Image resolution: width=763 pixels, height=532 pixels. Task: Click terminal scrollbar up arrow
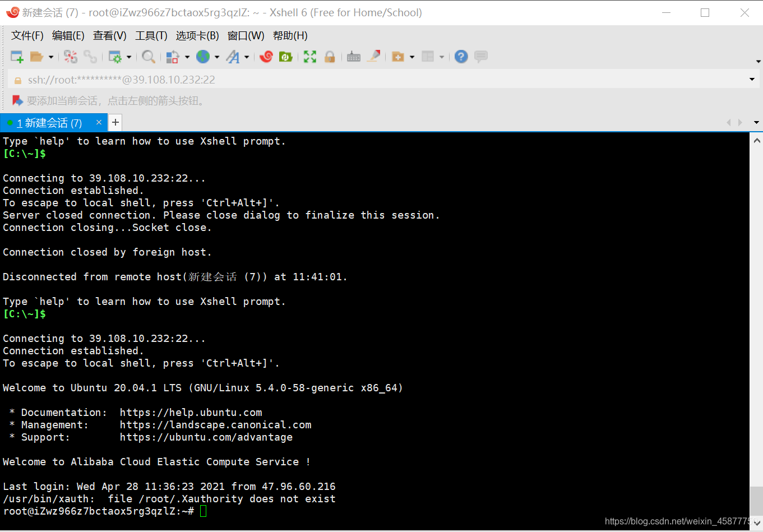coord(756,141)
